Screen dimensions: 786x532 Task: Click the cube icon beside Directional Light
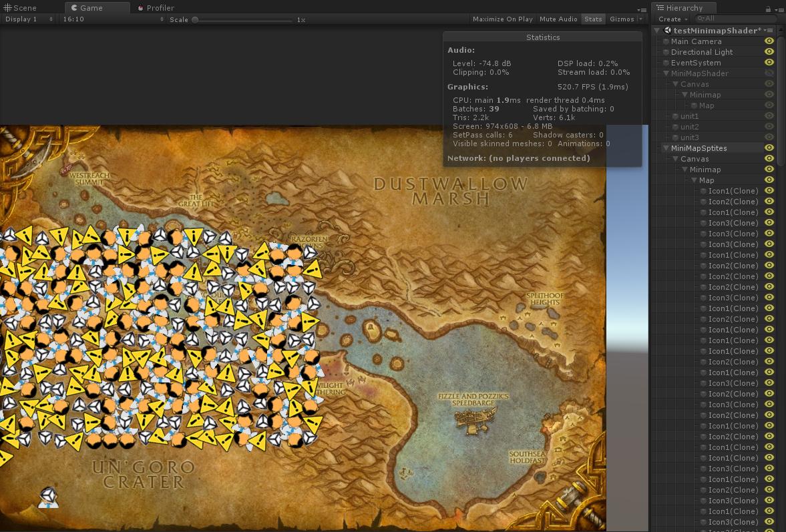666,52
